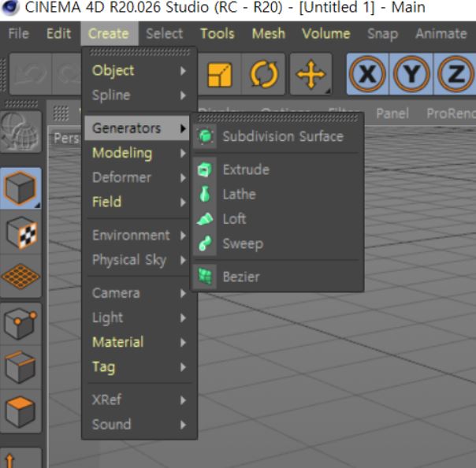Open the Animate menu
Image resolution: width=476 pixels, height=468 pixels.
pos(441,33)
